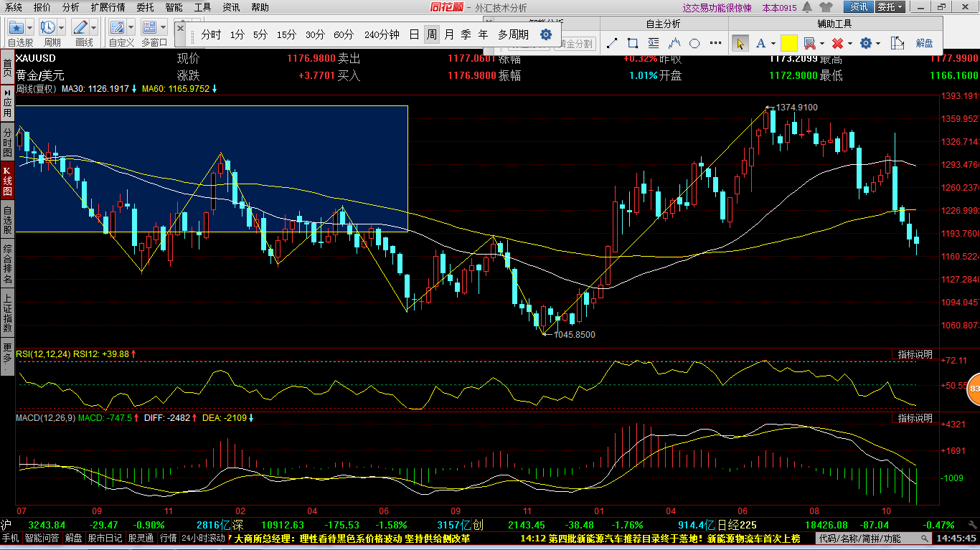Image resolution: width=980 pixels, height=550 pixels.
Task: Open the 智能 menu
Action: pos(174,7)
